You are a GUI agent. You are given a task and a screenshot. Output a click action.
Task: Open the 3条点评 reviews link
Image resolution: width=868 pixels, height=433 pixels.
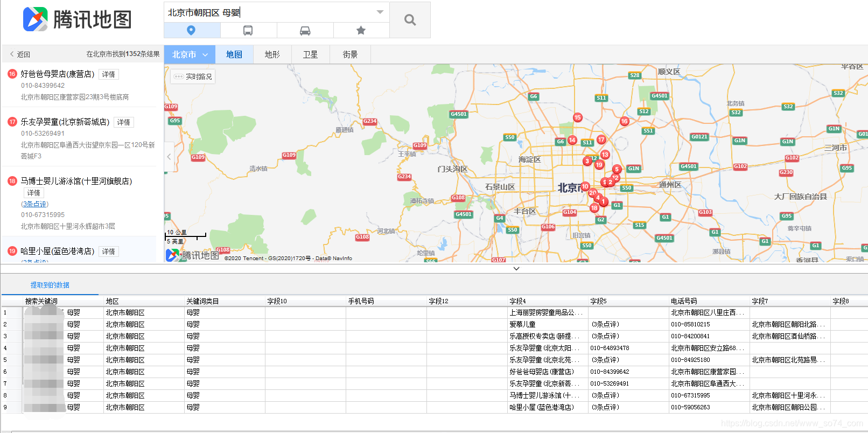[34, 204]
